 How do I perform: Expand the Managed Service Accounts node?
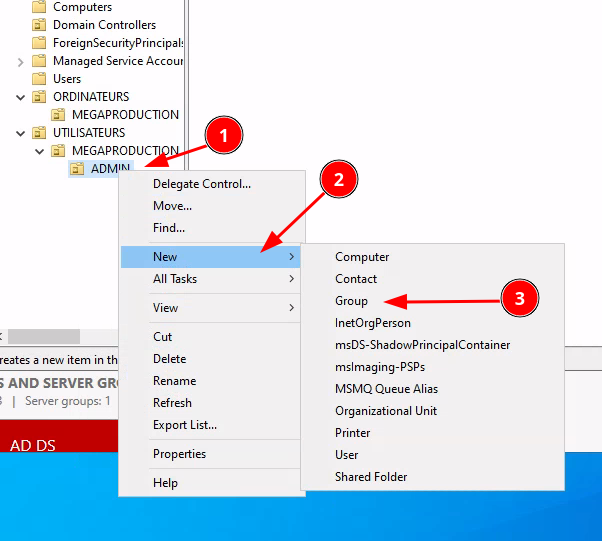click(x=21, y=61)
